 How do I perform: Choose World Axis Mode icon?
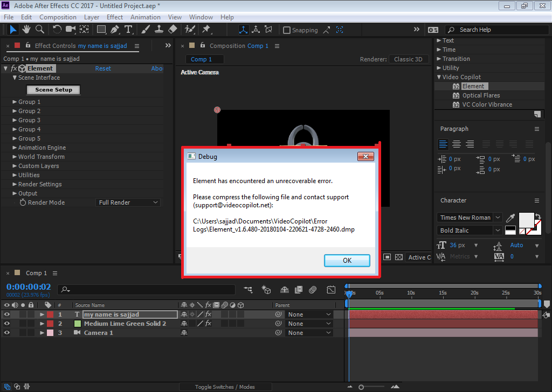pos(256,30)
